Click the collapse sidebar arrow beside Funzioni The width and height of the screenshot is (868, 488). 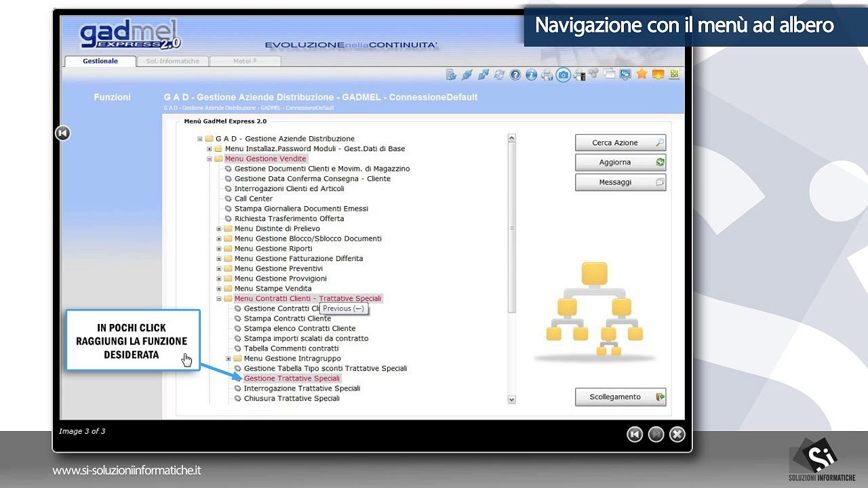(x=62, y=133)
